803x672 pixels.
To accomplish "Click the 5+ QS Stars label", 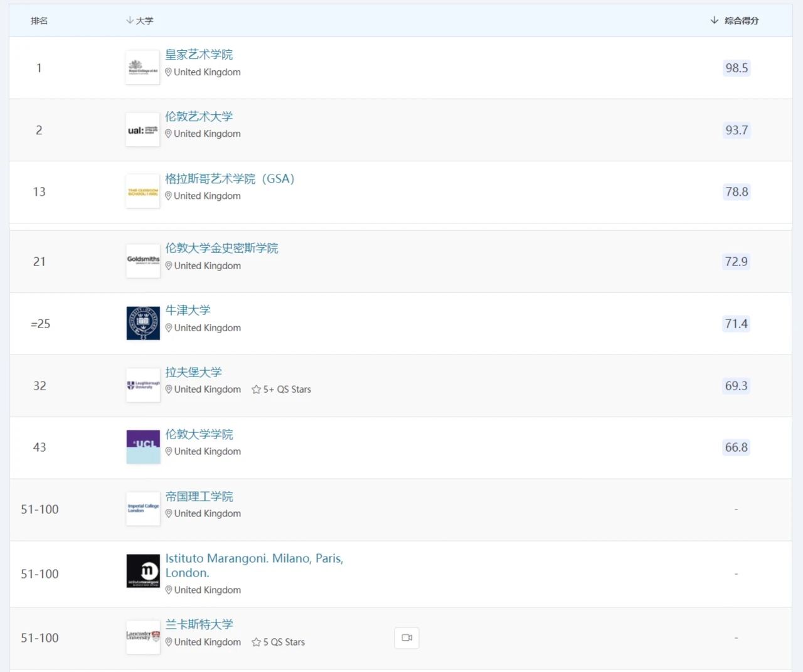I will click(x=287, y=390).
